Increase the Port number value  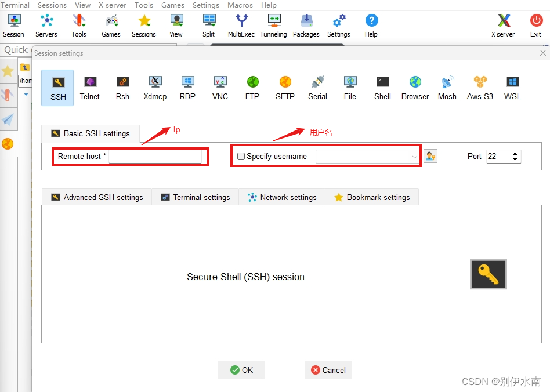tap(515, 154)
